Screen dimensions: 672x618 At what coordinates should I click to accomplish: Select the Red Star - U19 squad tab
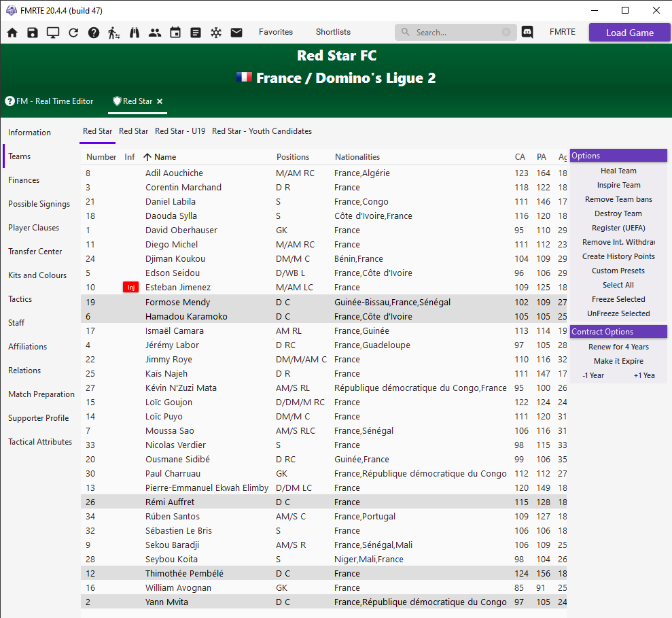tap(180, 131)
